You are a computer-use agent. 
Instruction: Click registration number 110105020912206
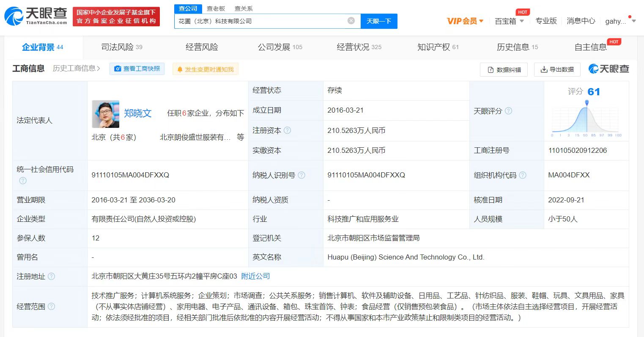[577, 150]
